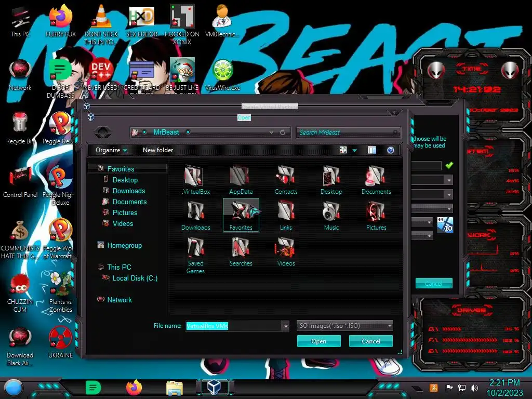The height and width of the screenshot is (399, 532).
Task: Open the Music folder
Action: click(331, 216)
